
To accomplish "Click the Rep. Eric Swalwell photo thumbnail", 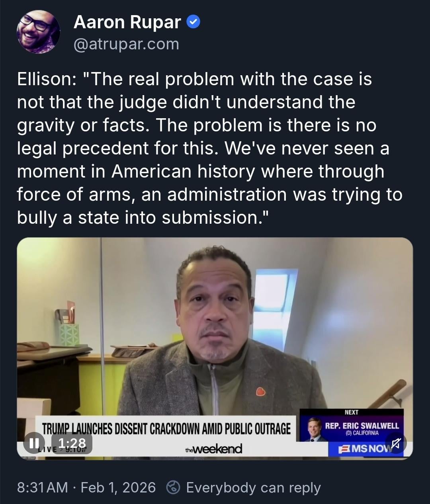I will pos(314,430).
